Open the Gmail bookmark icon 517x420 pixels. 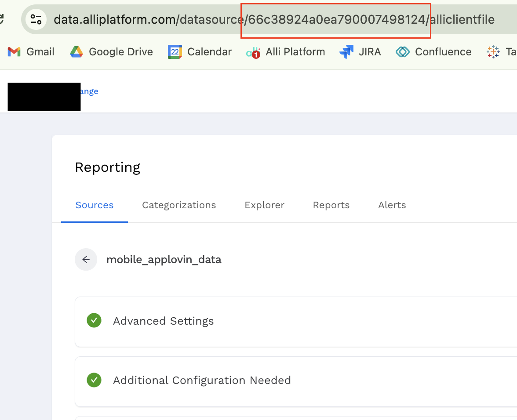pyautogui.click(x=14, y=52)
